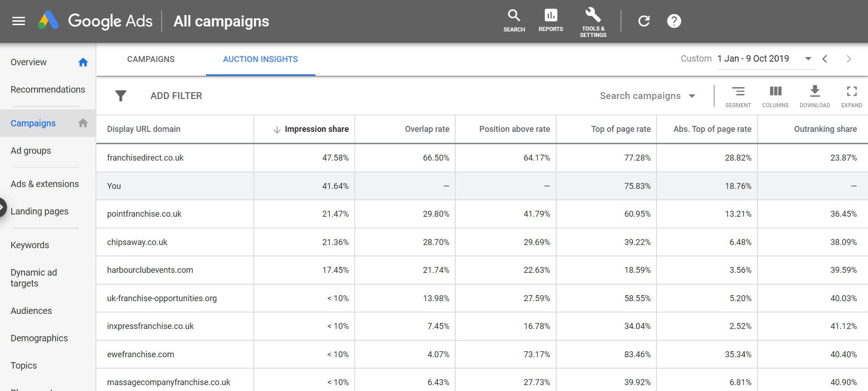Open Landing pages section
This screenshot has width=868, height=391.
[x=39, y=211]
